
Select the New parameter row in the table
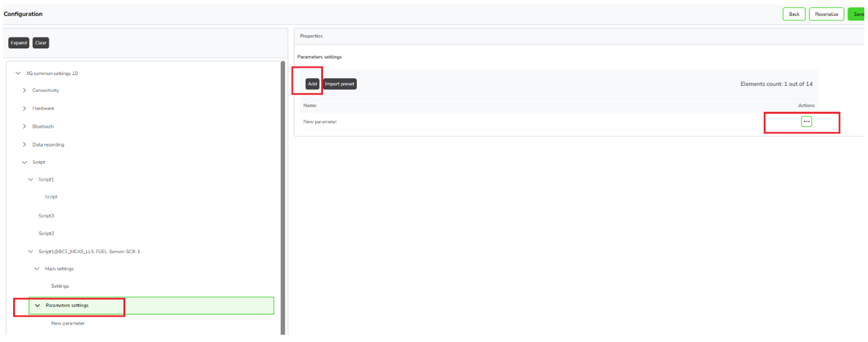[x=320, y=122]
